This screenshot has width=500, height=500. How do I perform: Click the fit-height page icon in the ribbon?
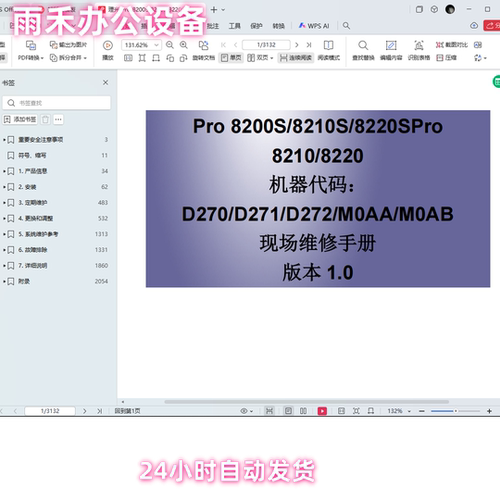(x=142, y=58)
